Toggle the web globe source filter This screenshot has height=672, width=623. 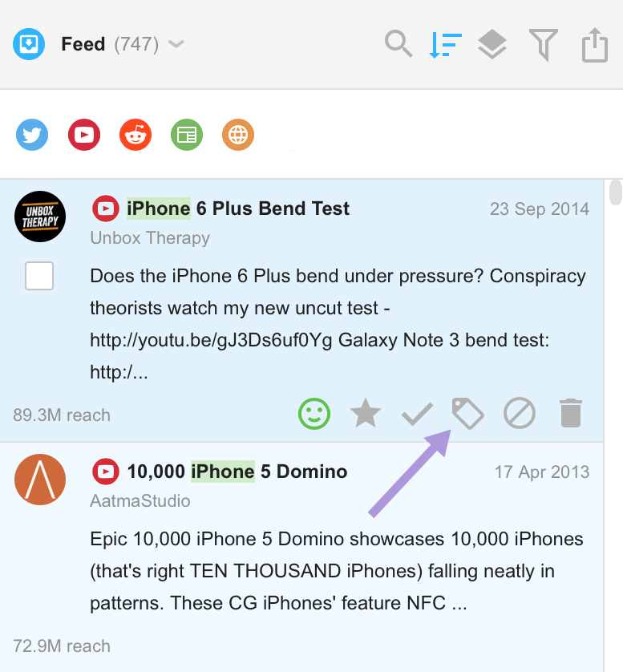(x=238, y=135)
